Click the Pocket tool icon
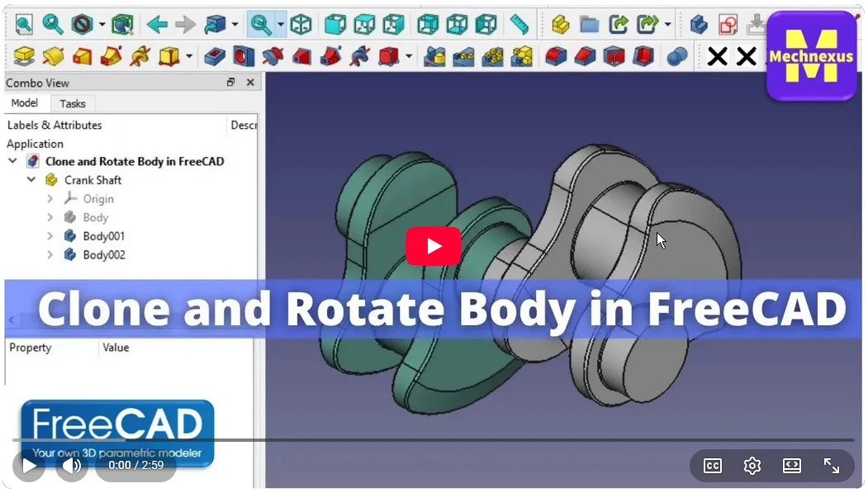The width and height of the screenshot is (868, 493). point(215,56)
